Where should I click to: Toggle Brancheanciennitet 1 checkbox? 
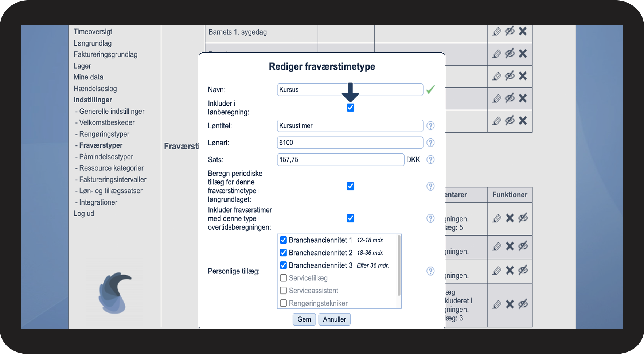[283, 240]
